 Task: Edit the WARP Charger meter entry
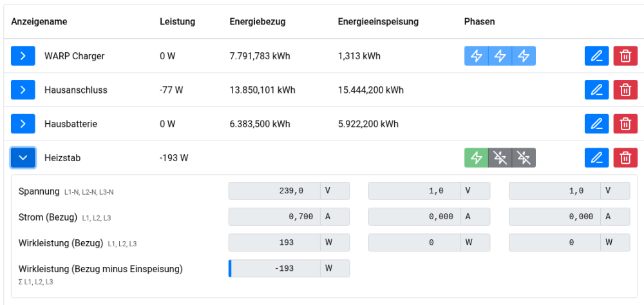596,56
